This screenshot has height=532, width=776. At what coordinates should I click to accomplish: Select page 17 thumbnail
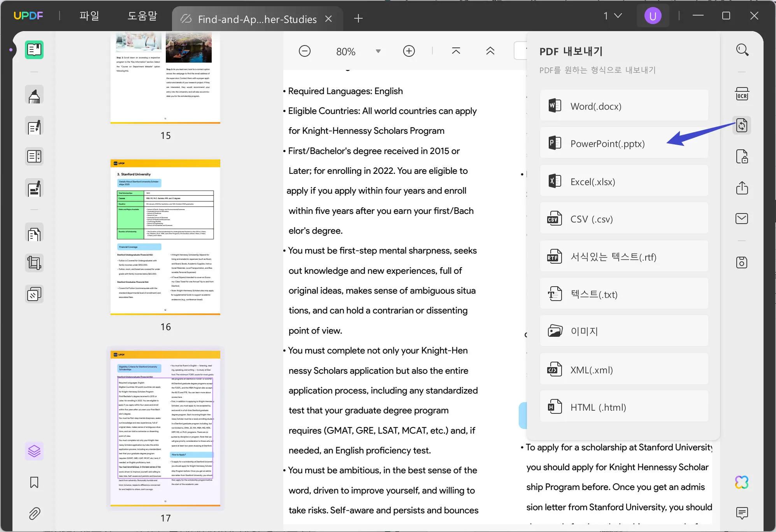[x=165, y=428]
